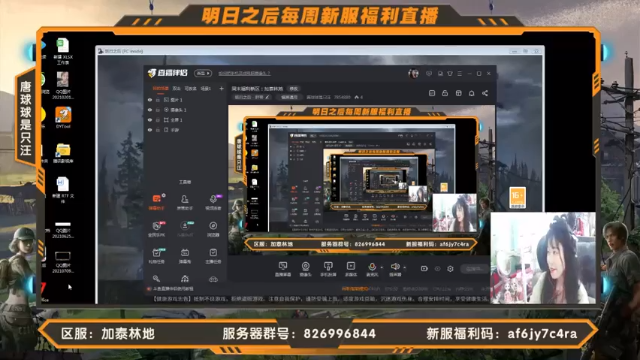Lock the 图片 1 source layer
Image resolution: width=640 pixels, height=360 pixels.
coord(158,100)
